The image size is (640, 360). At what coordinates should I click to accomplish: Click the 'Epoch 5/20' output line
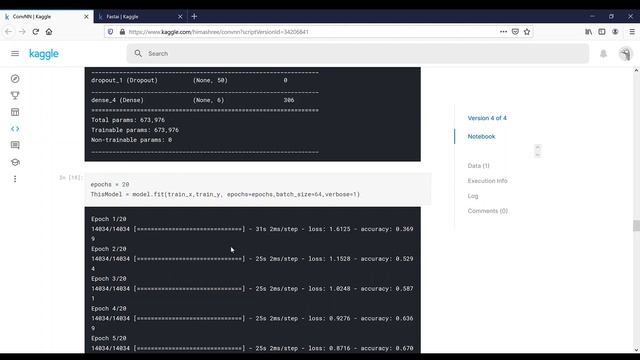coord(109,338)
